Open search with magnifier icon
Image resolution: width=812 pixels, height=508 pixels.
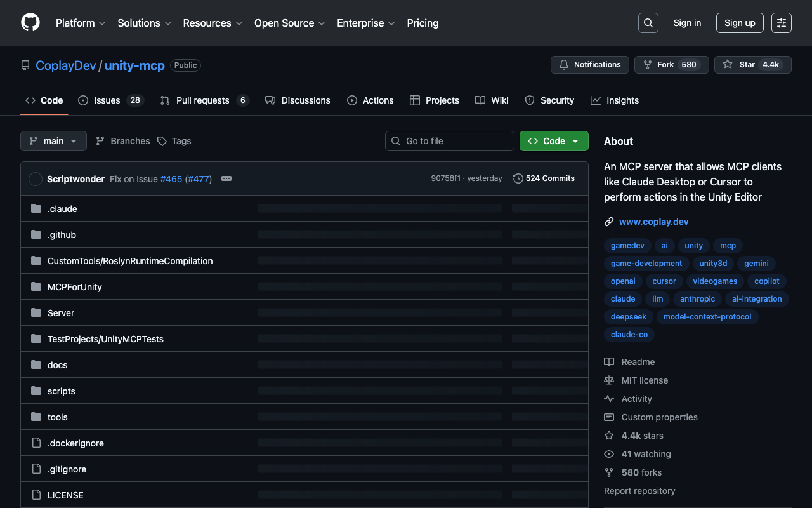[x=648, y=23]
